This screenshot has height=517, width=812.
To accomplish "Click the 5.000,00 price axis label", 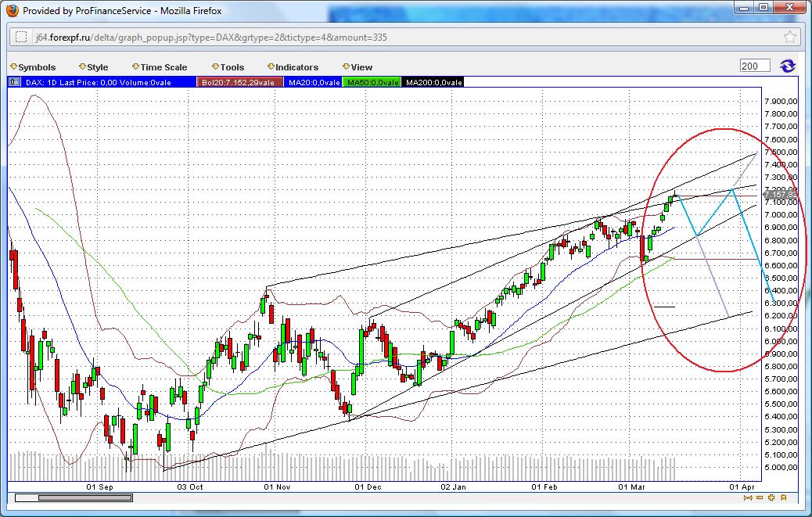I will pyautogui.click(x=781, y=467).
